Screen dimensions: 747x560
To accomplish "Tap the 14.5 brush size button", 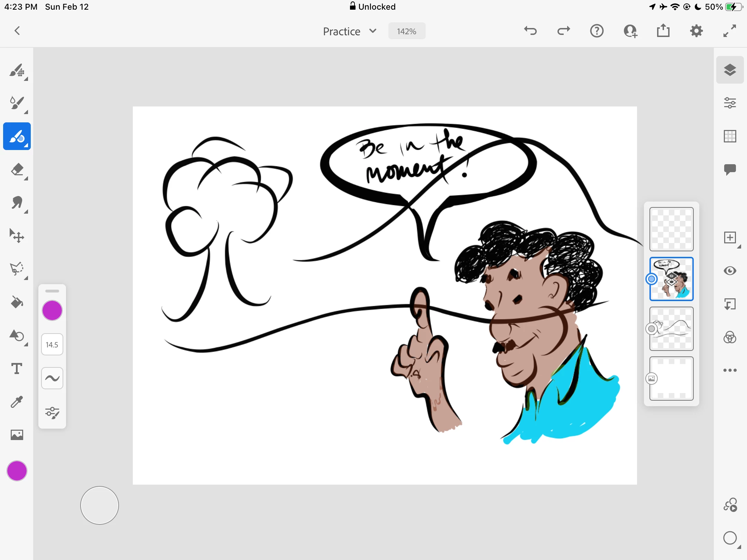I will (x=52, y=345).
